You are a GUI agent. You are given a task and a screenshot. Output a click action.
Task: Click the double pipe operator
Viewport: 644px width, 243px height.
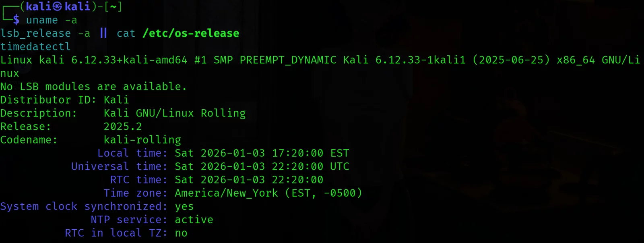click(x=103, y=33)
